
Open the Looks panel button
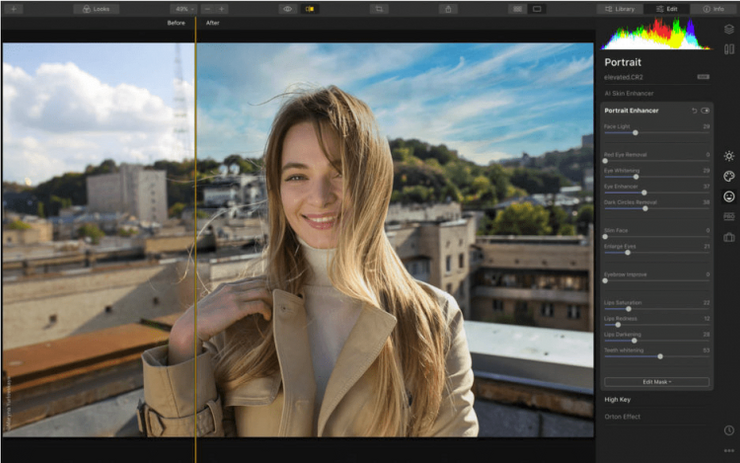(96, 8)
